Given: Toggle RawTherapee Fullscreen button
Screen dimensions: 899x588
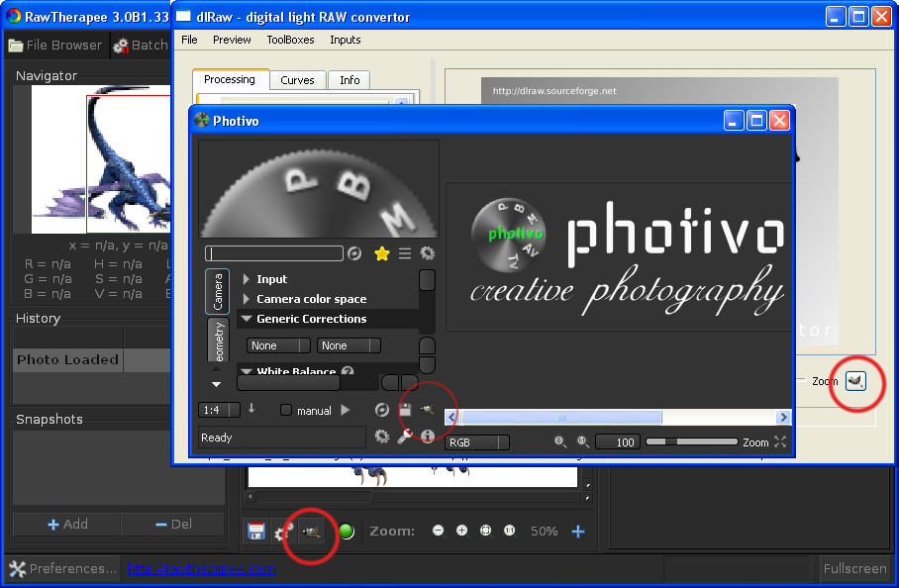Looking at the screenshot, I should (854, 568).
